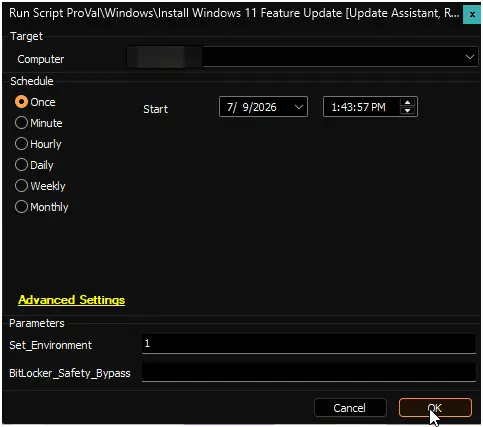
Task: Close the Run Script dialog
Action: (x=472, y=15)
